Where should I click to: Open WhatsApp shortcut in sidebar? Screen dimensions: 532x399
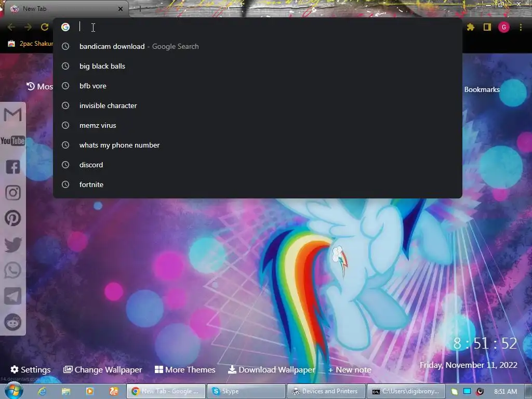pos(12,270)
